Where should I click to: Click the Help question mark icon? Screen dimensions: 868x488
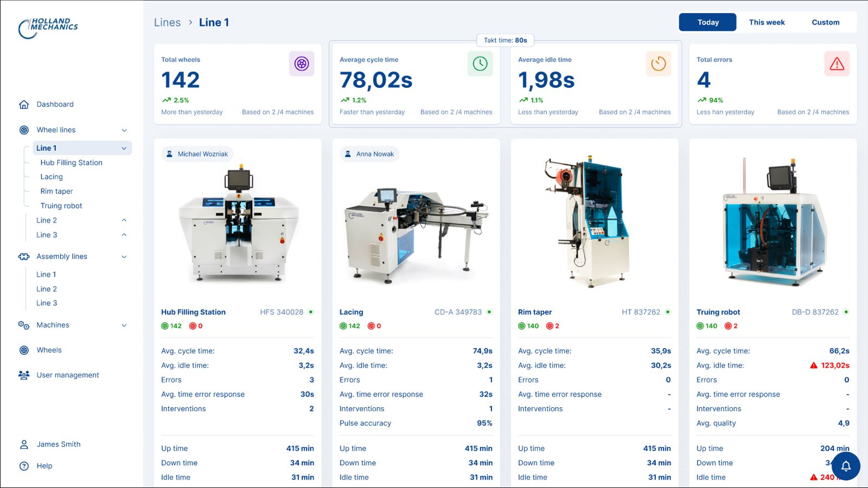(x=24, y=466)
